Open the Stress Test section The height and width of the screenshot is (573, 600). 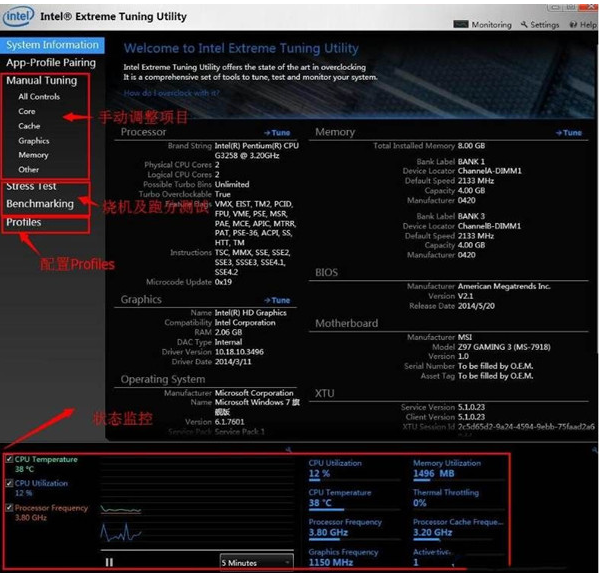click(x=32, y=186)
